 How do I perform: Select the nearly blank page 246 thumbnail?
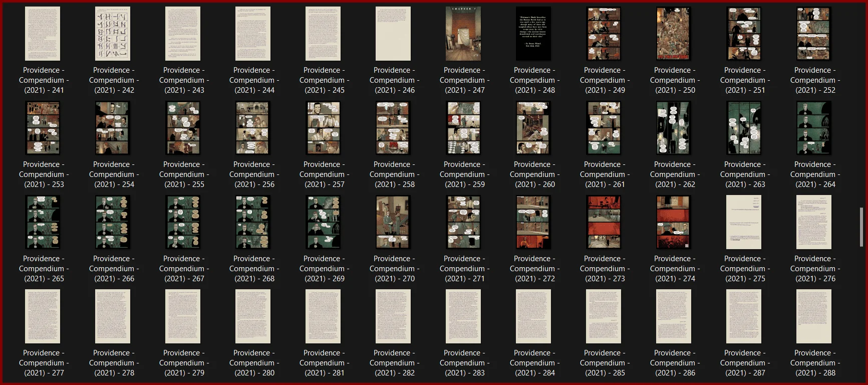click(x=393, y=34)
